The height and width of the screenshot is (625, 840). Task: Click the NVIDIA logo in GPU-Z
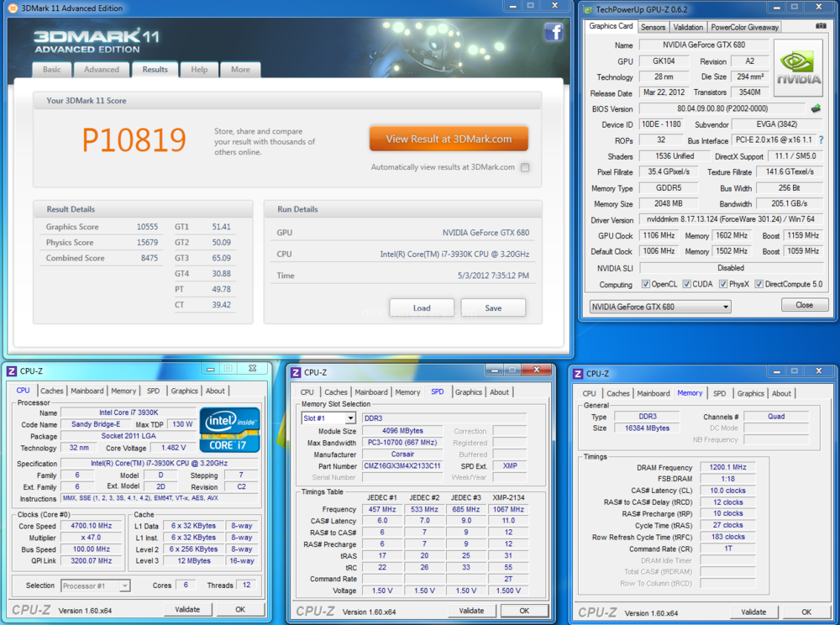798,67
